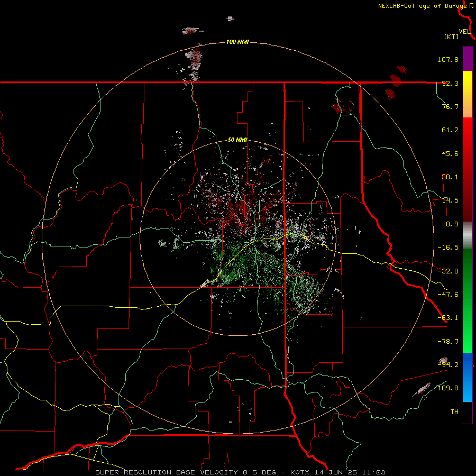The height and width of the screenshot is (476, 476).
Task: Click the 92.3 legend value
Action: pos(450,83)
